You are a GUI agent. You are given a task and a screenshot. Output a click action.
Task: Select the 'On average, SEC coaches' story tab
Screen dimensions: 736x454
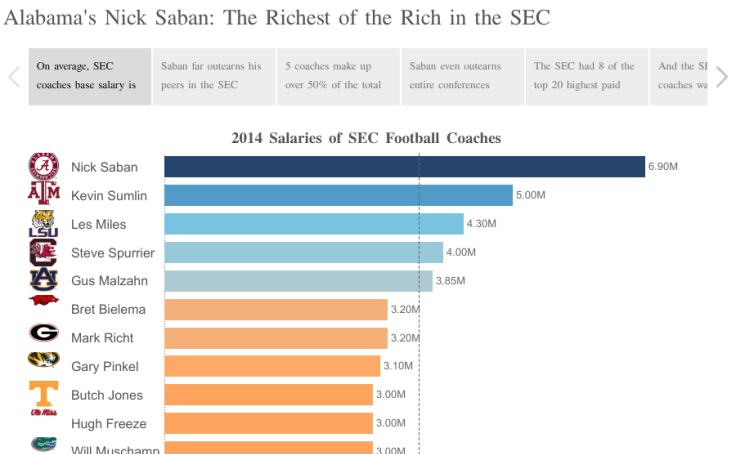pos(90,76)
